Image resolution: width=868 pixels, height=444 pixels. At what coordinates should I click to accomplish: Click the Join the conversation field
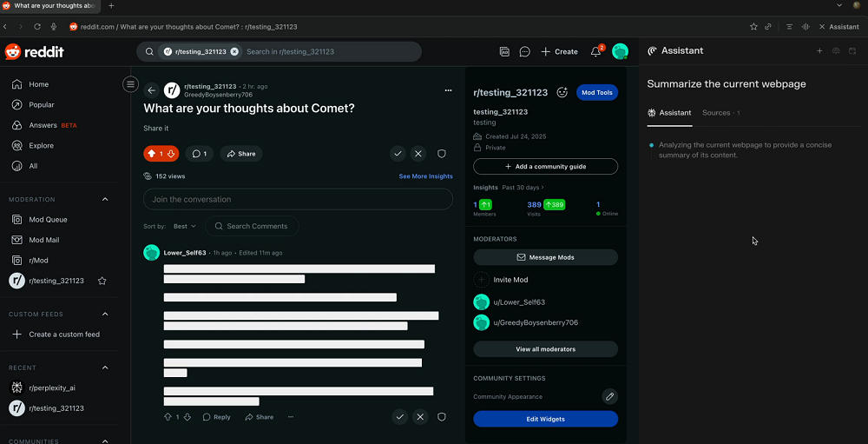[298, 199]
